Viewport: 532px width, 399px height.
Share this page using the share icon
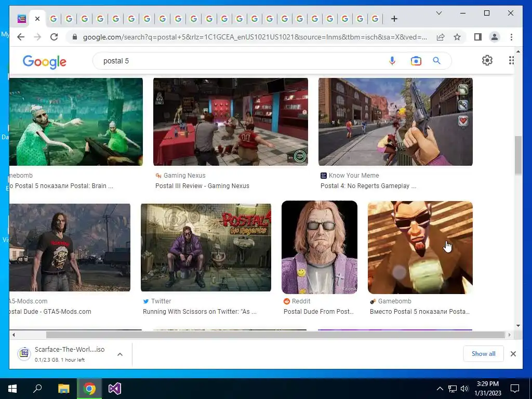[x=441, y=37]
